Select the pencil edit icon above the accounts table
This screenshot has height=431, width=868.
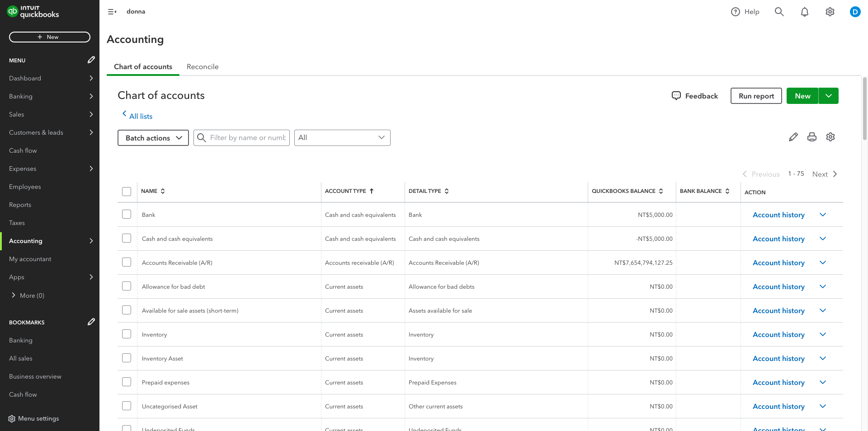pyautogui.click(x=793, y=137)
